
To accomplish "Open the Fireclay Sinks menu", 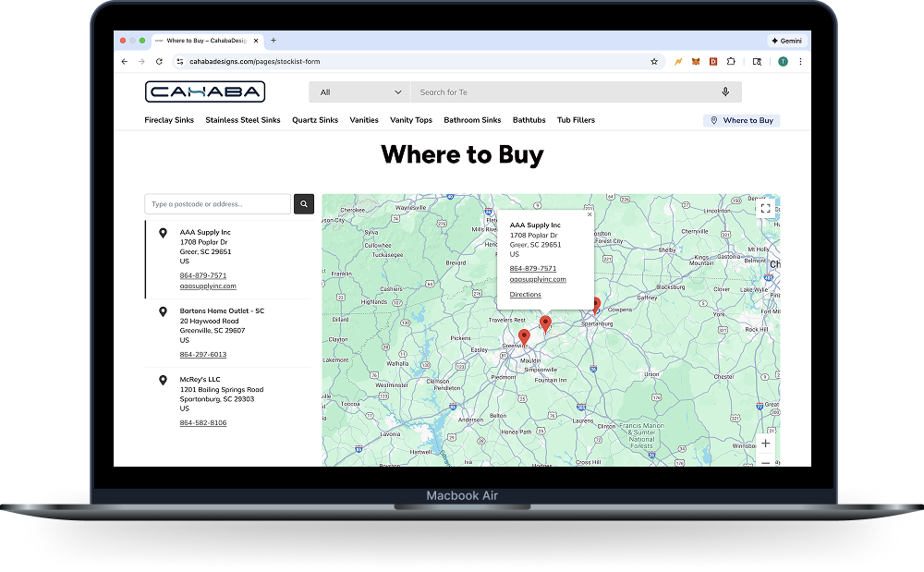I will (x=169, y=120).
